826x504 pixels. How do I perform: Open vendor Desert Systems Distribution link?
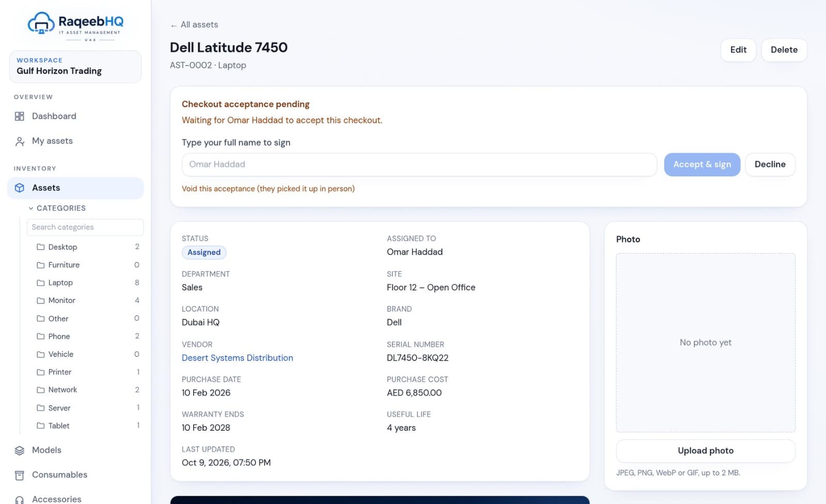tap(237, 358)
